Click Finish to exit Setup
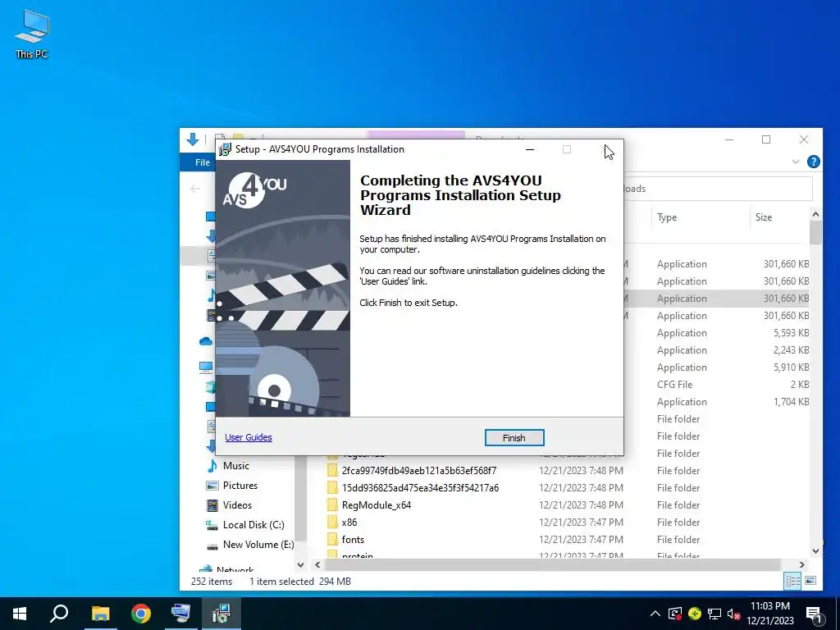Viewport: 840px width, 630px height. click(x=514, y=438)
